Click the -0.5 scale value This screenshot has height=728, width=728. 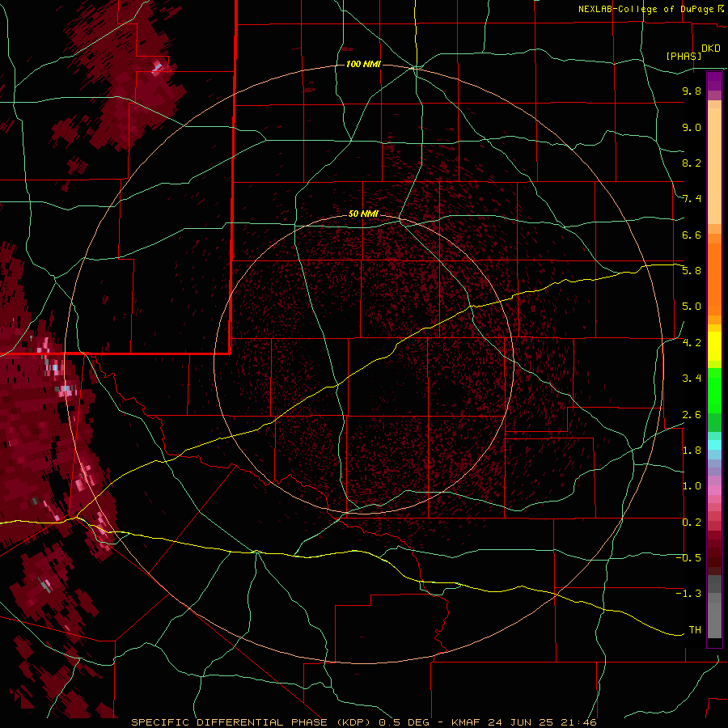[688, 558]
